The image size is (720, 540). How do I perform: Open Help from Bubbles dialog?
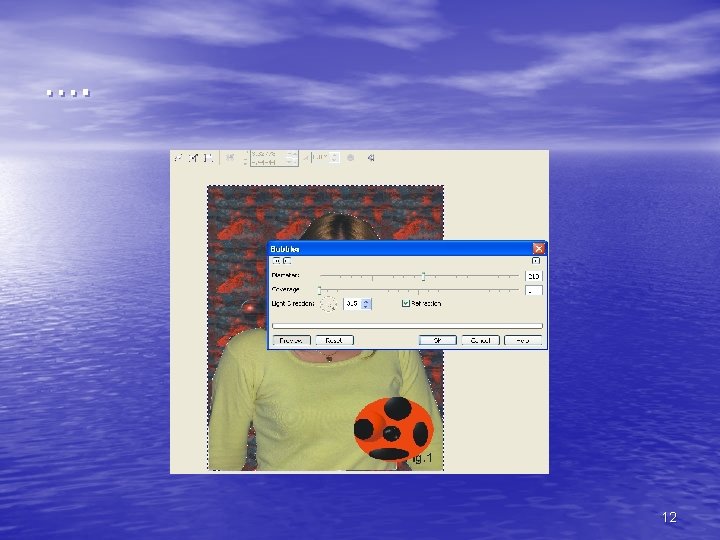pos(523,340)
